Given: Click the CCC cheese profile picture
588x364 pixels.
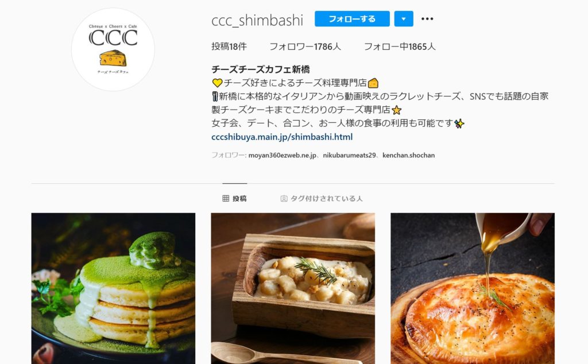Looking at the screenshot, I should (113, 49).
